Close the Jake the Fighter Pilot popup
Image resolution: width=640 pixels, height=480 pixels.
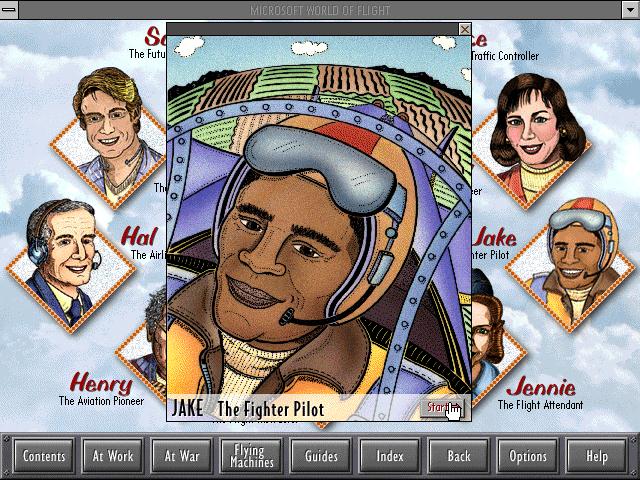464,29
